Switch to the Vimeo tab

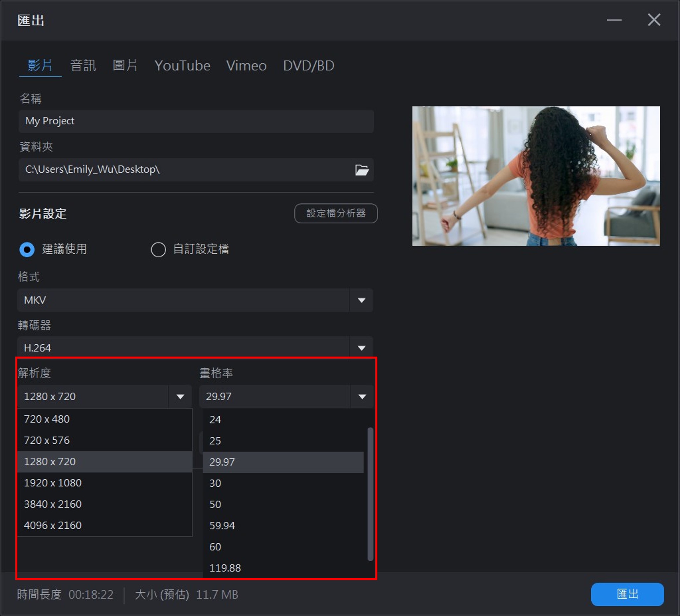pos(246,66)
